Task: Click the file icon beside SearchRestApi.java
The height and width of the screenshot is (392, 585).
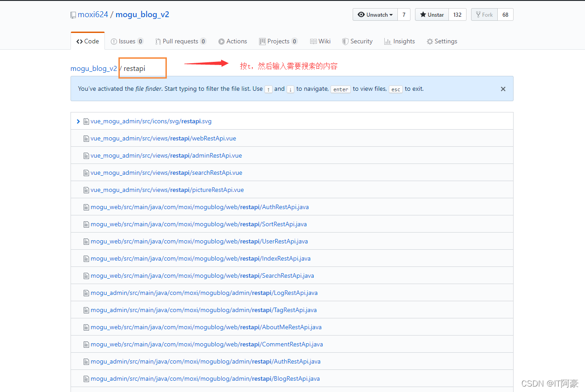Action: click(86, 276)
